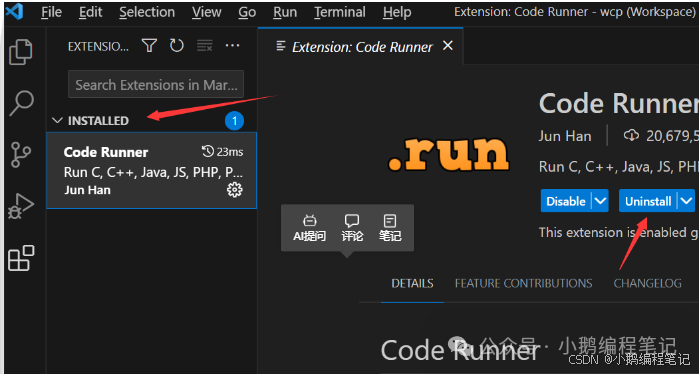Open extensions views and more actions menu
699x374 pixels.
232,45
